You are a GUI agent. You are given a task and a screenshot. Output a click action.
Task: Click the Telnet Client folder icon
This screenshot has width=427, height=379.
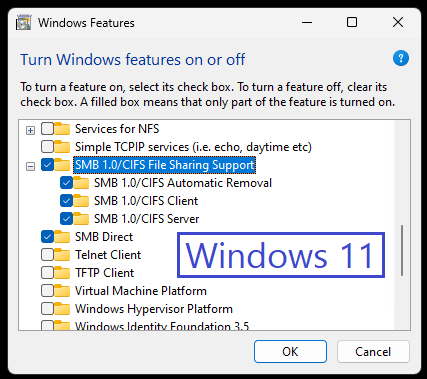pyautogui.click(x=62, y=255)
